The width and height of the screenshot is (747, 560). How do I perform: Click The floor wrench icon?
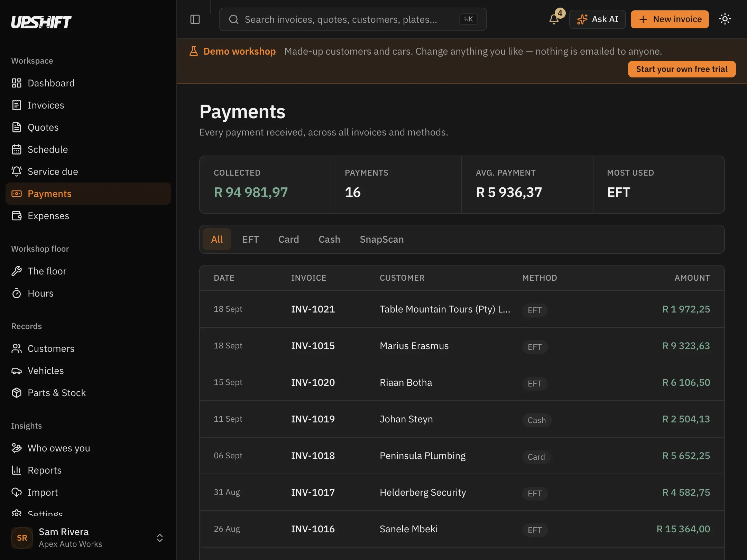(17, 271)
